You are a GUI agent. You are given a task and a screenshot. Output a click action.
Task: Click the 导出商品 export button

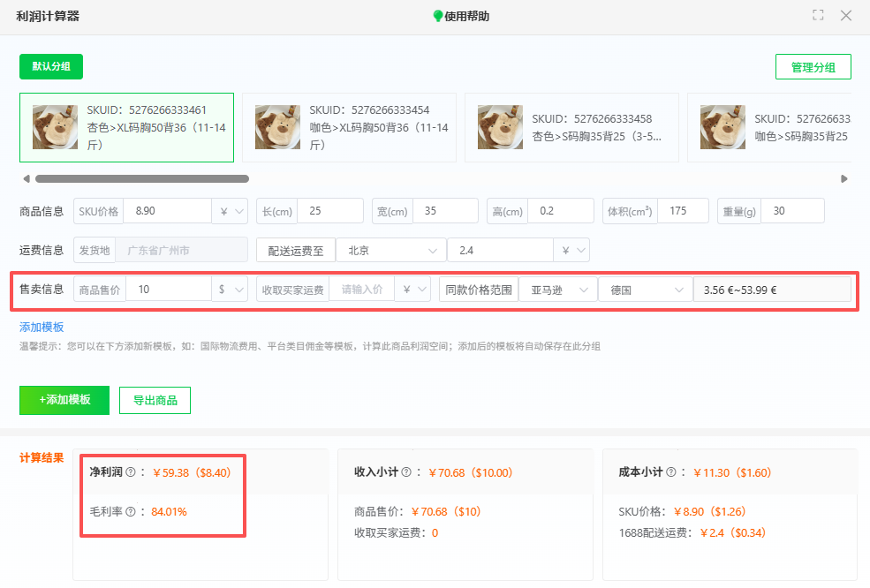155,400
